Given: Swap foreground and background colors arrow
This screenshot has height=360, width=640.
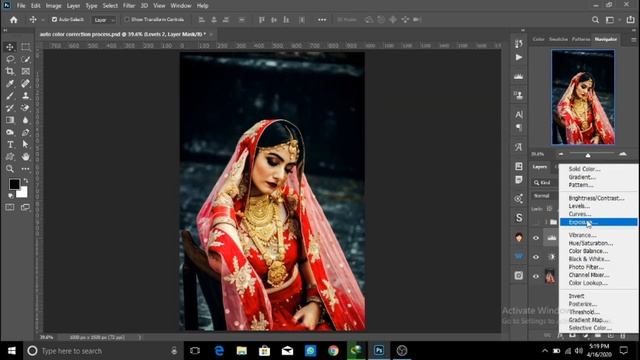Looking at the screenshot, I should point(26,180).
